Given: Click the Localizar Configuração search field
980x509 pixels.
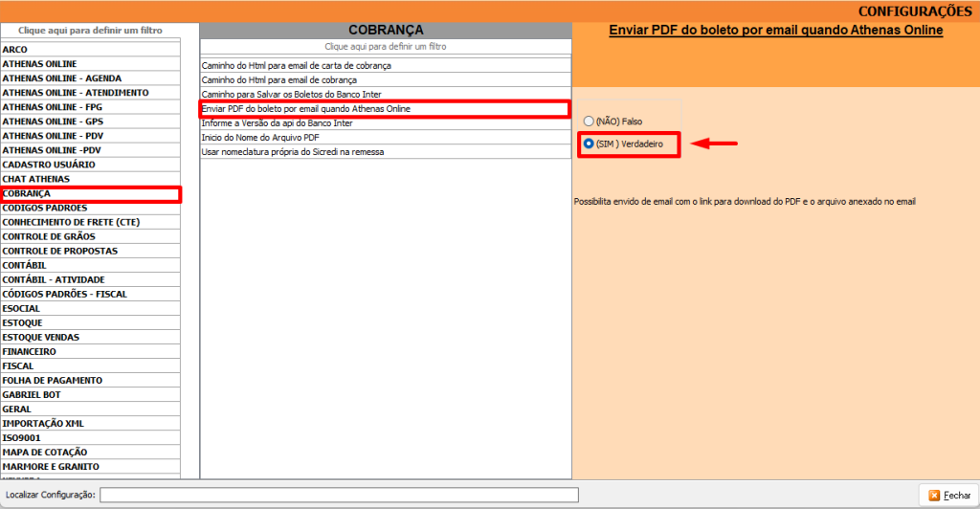Looking at the screenshot, I should 339,496.
